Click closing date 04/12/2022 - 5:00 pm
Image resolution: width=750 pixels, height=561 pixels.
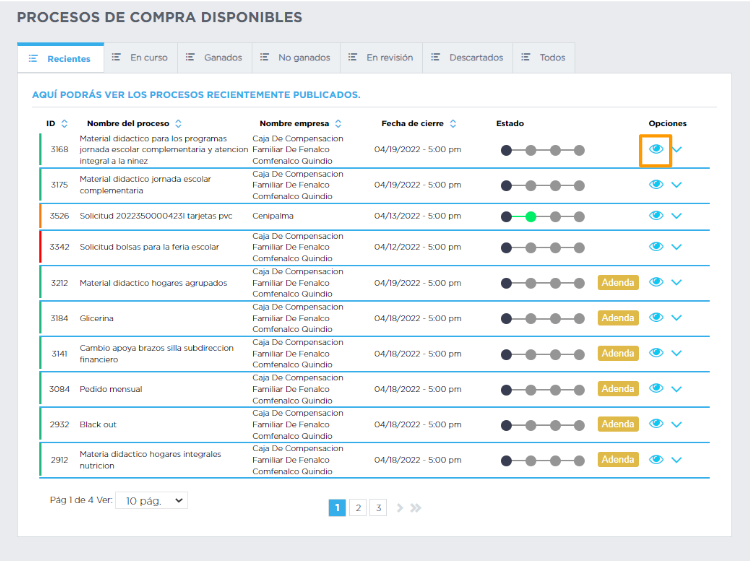click(x=418, y=247)
